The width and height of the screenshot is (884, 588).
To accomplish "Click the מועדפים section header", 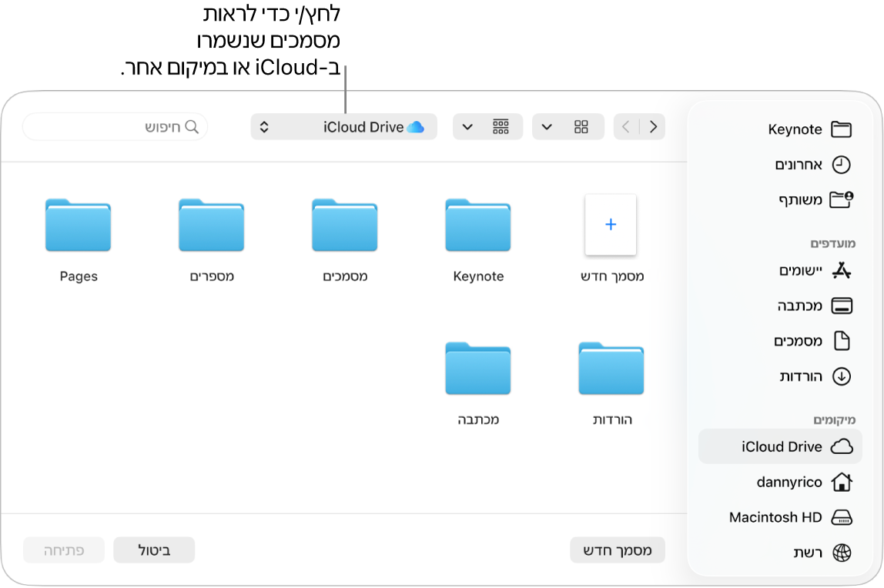I will tap(832, 243).
